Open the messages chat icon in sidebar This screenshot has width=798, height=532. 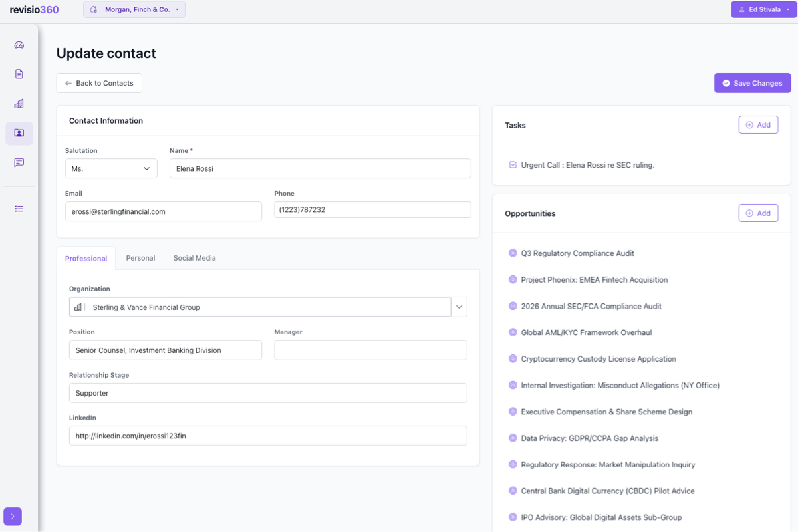click(19, 162)
